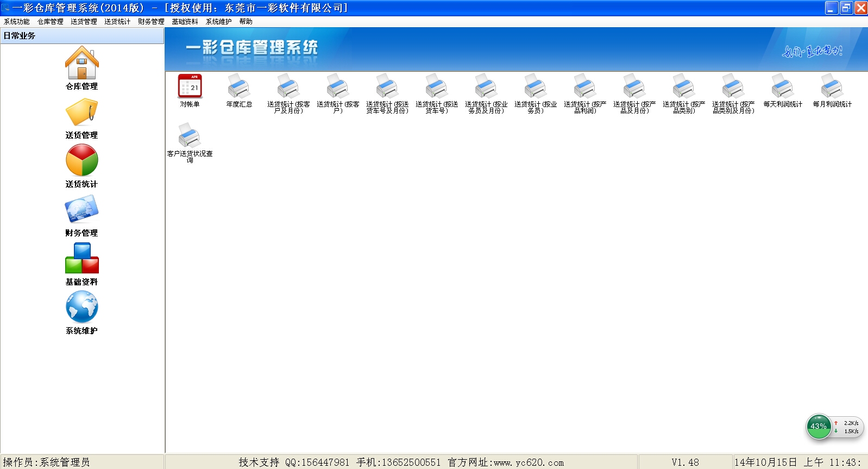Open the 系统维护 globe icon
The image size is (868, 469).
(81, 307)
